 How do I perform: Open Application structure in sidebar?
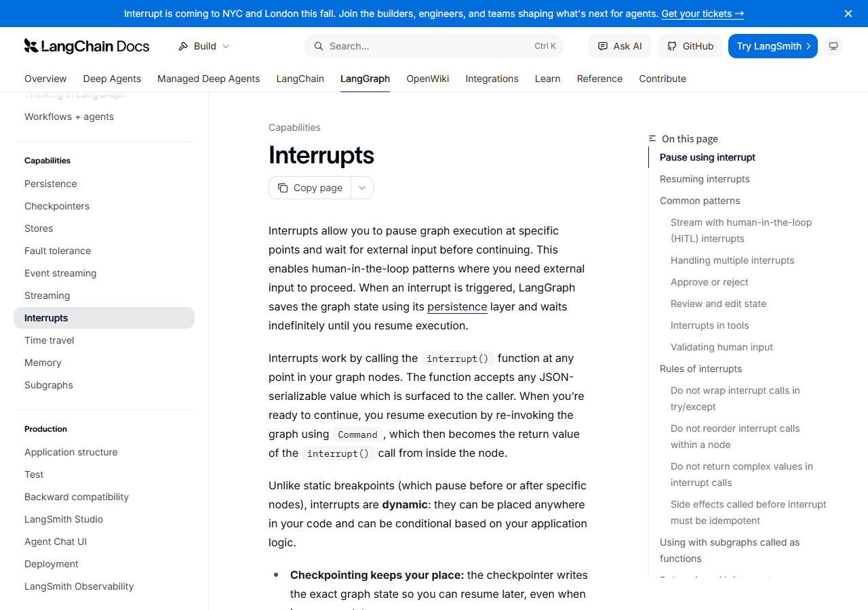[104, 452]
